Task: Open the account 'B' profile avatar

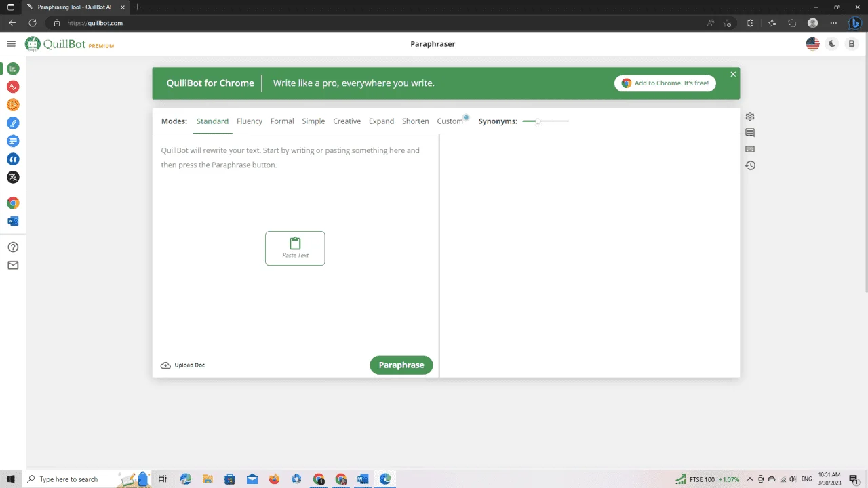Action: (x=852, y=44)
